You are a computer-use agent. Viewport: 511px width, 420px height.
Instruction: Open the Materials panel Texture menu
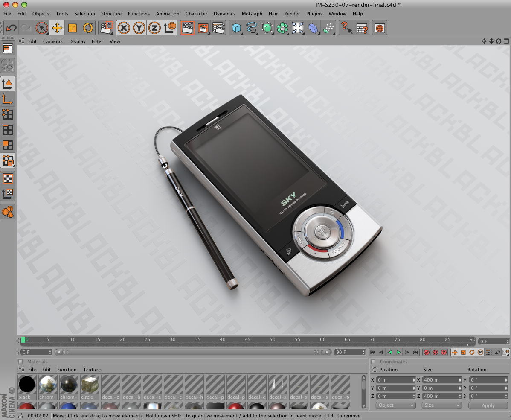(92, 370)
